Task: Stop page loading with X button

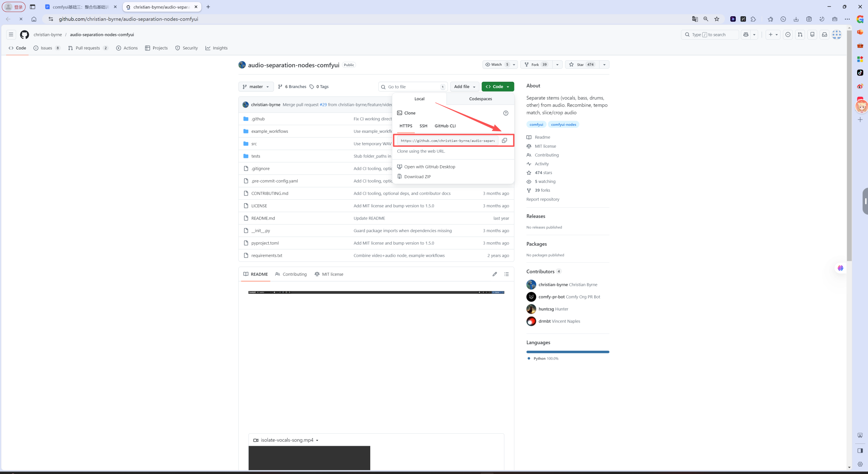Action: click(21, 19)
